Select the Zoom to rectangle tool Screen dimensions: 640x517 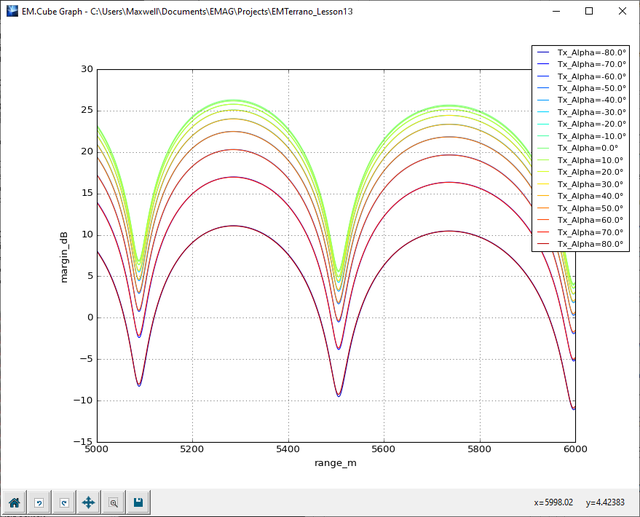(113, 502)
